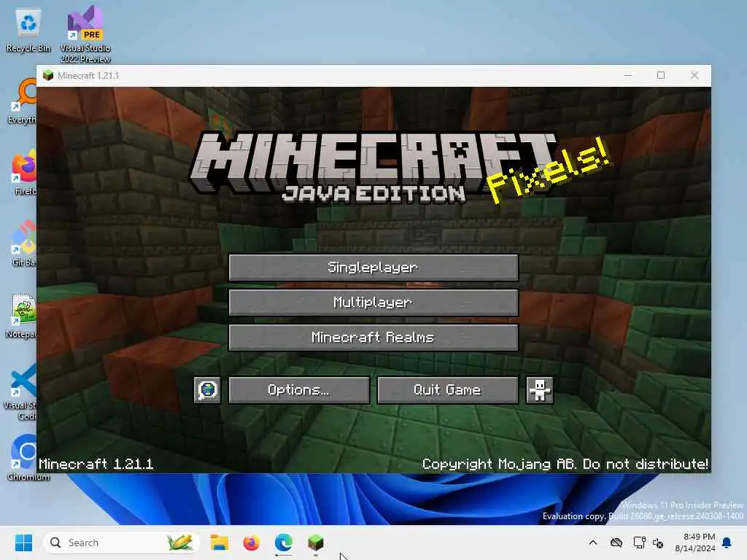Open Microsoft Edge from the taskbar
This screenshot has width=747, height=560.
pos(284,542)
